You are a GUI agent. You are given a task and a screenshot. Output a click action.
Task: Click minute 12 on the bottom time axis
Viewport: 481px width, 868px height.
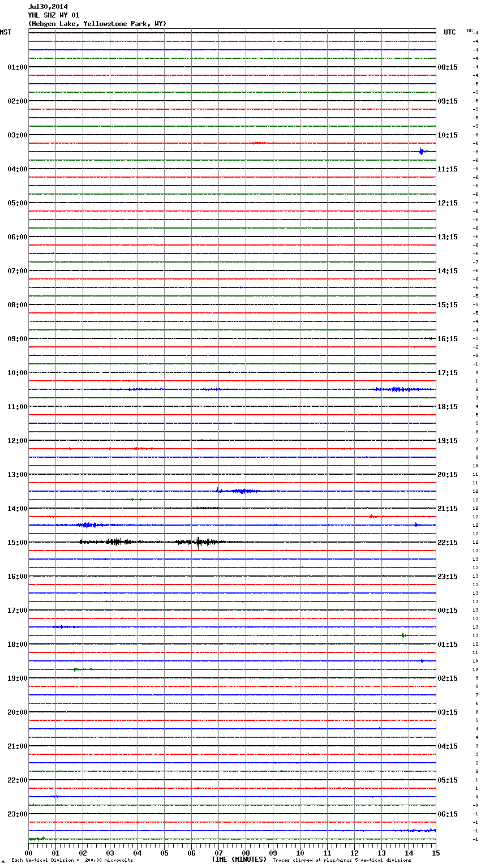click(x=354, y=853)
